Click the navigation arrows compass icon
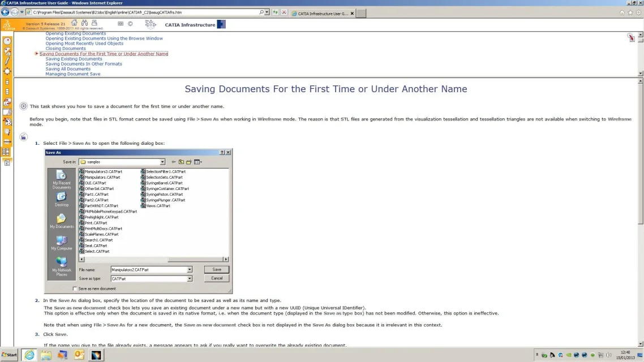644x362 pixels. pyautogui.click(x=151, y=24)
